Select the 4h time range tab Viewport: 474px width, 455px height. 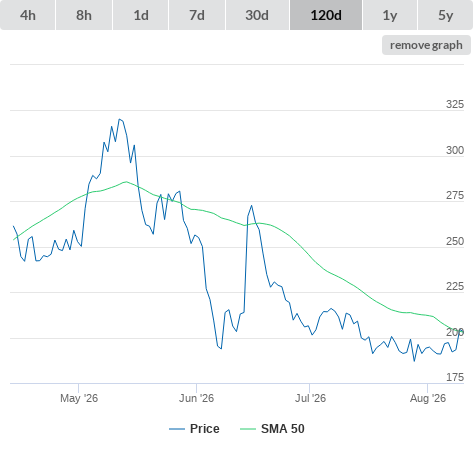[28, 15]
